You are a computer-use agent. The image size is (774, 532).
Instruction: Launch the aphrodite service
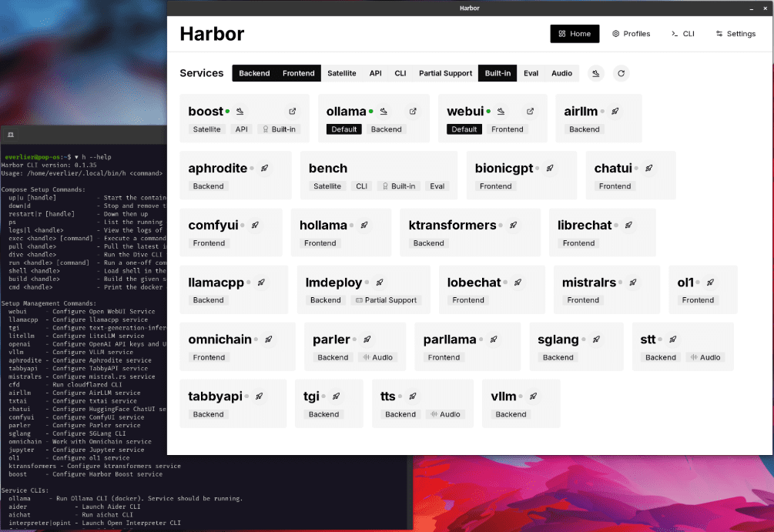coord(265,169)
